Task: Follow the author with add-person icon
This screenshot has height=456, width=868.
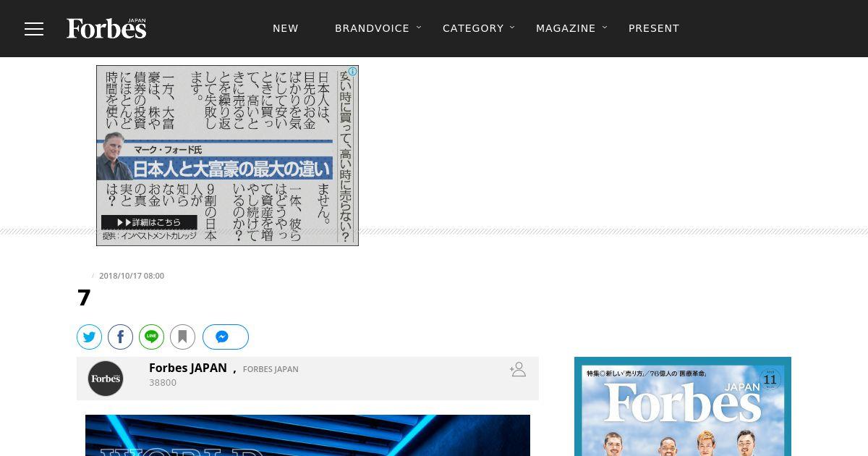Action: click(518, 370)
